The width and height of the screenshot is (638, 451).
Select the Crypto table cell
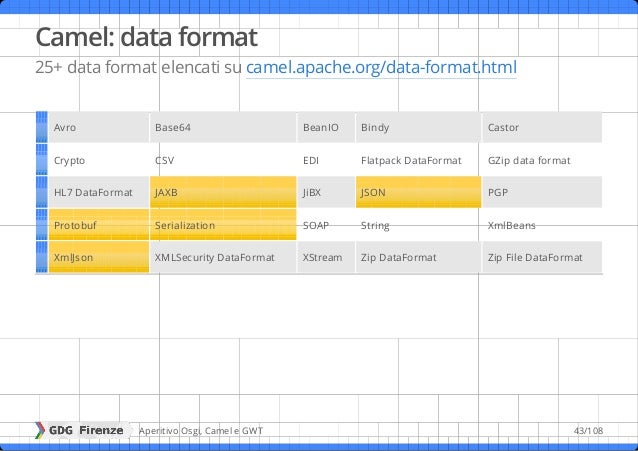99,160
